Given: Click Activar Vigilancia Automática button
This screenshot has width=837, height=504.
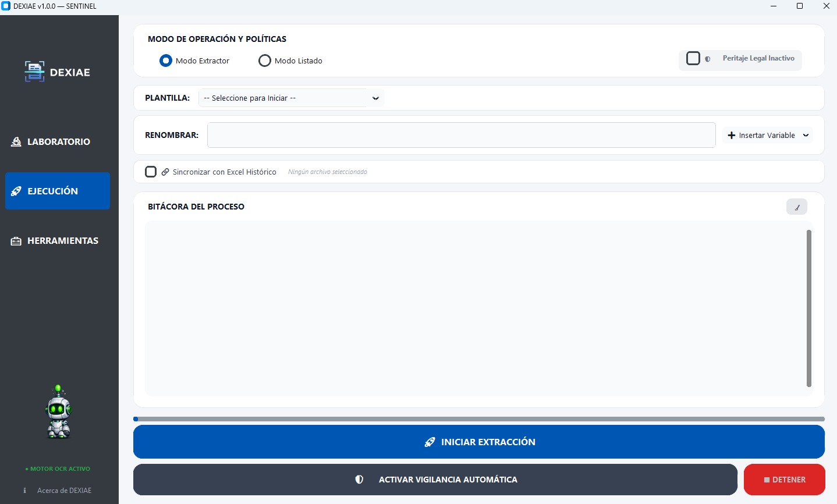Looking at the screenshot, I should pos(435,480).
